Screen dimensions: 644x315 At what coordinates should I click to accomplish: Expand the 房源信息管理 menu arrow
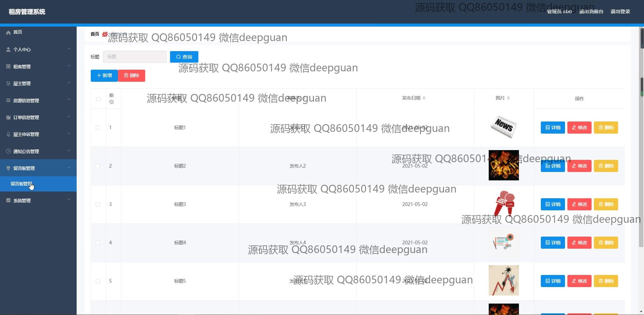coord(69,100)
